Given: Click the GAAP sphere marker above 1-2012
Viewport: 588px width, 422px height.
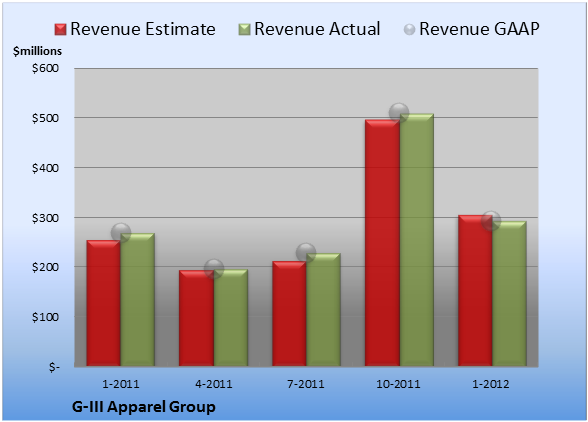Looking at the screenshot, I should point(491,221).
